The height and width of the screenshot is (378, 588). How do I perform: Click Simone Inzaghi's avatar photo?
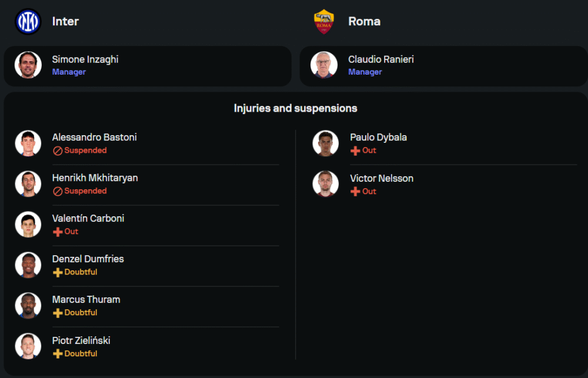click(28, 65)
